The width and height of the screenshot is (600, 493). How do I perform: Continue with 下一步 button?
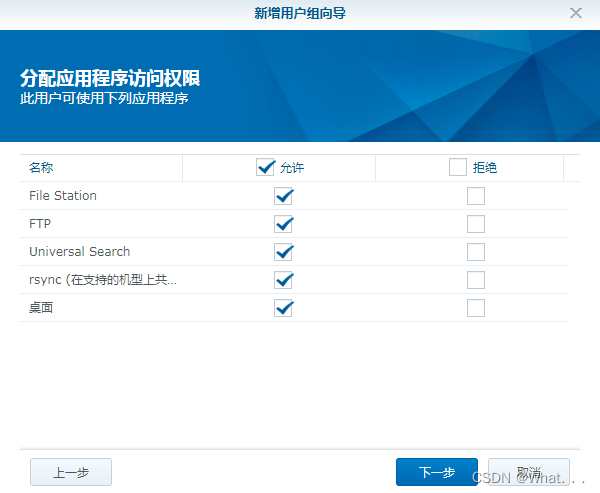coord(437,472)
